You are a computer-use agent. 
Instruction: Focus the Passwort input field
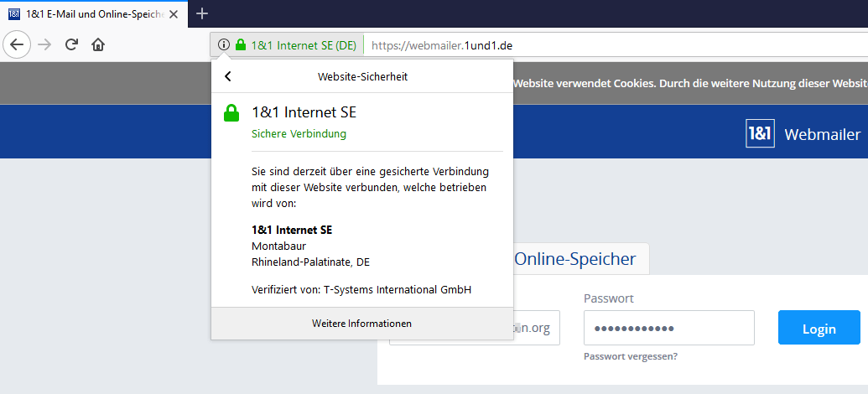[668, 328]
